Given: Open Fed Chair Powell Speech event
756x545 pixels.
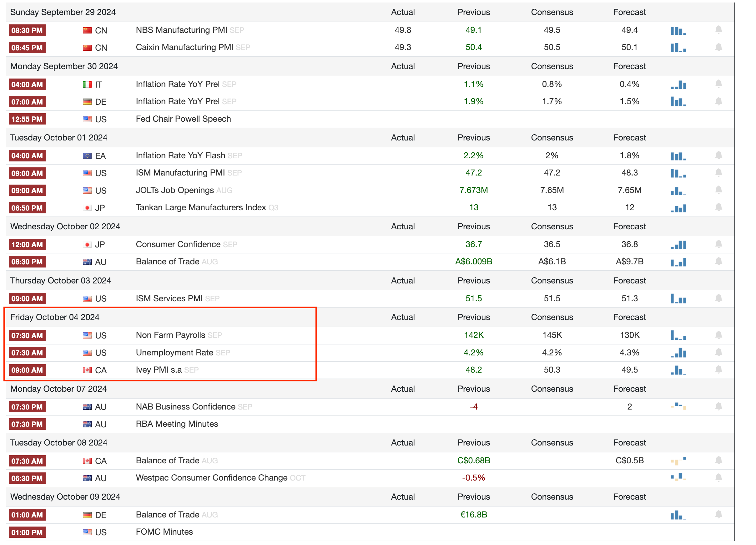Looking at the screenshot, I should pos(183,119).
